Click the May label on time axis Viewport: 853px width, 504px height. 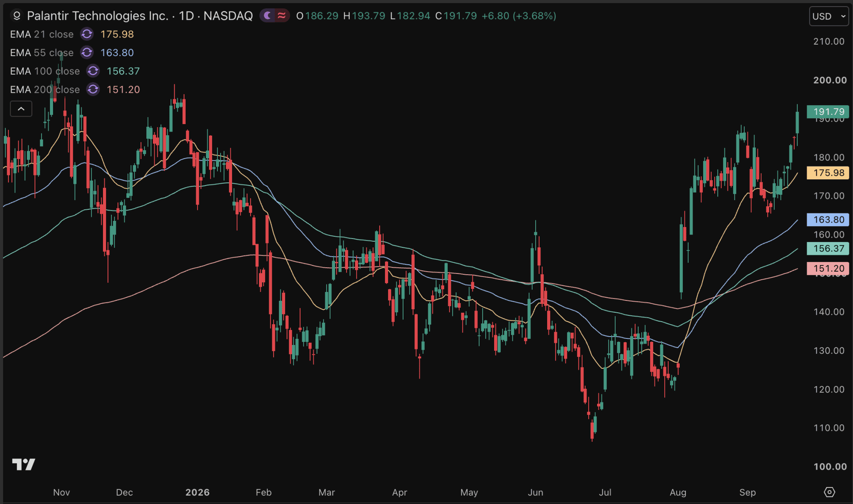pyautogui.click(x=469, y=492)
